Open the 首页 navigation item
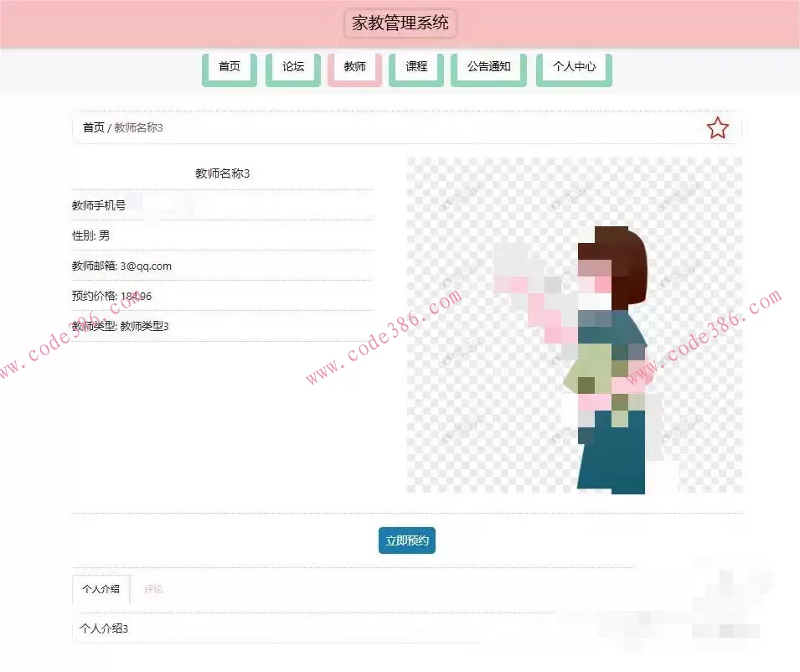The height and width of the screenshot is (672, 800). click(x=229, y=68)
